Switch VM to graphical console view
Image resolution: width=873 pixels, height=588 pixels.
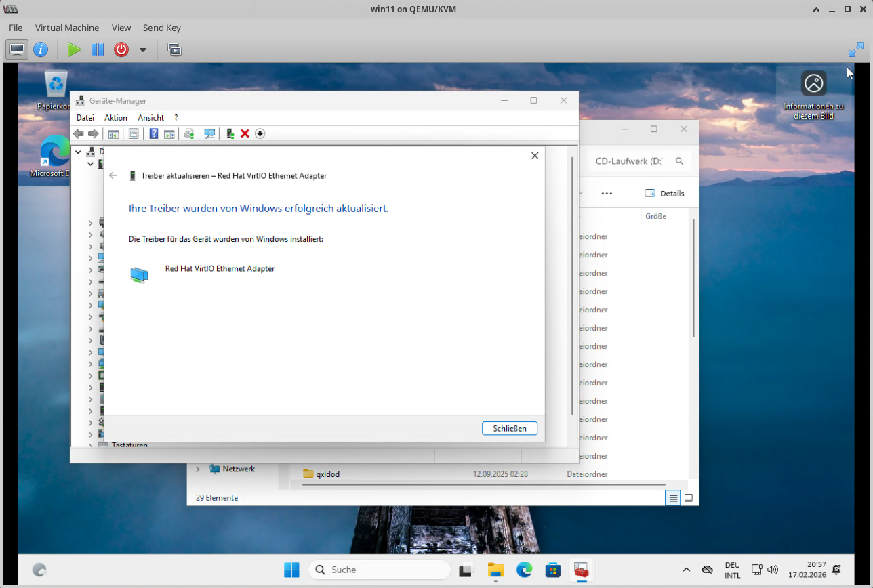tap(17, 49)
